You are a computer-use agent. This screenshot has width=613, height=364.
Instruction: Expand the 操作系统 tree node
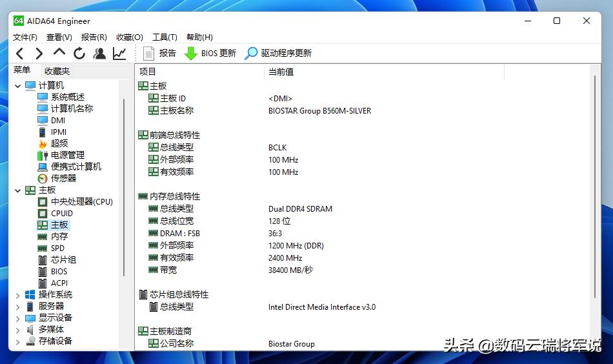[17, 295]
